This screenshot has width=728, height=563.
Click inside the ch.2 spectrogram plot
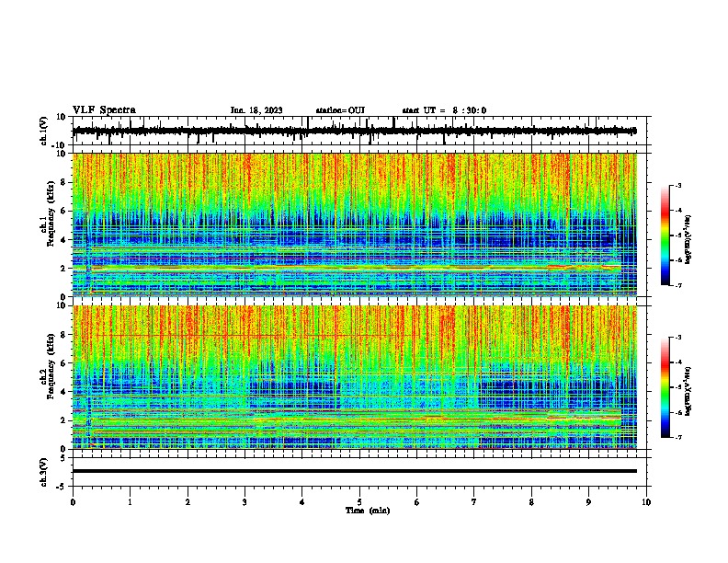pos(355,377)
